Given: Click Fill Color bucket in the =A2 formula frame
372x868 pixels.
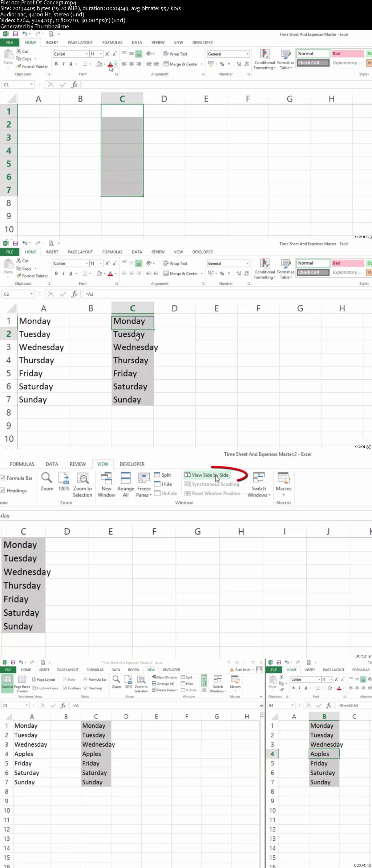Looking at the screenshot, I should pos(99,273).
